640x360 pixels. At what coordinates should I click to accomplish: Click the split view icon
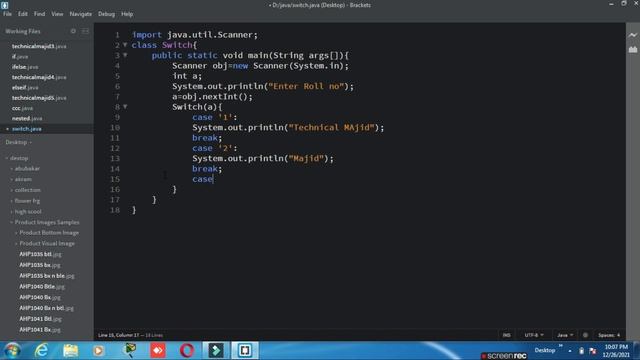(85, 31)
